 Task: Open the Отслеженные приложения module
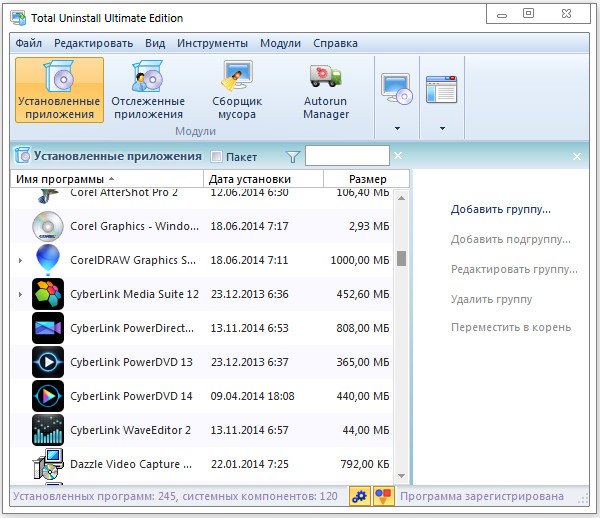pos(148,90)
